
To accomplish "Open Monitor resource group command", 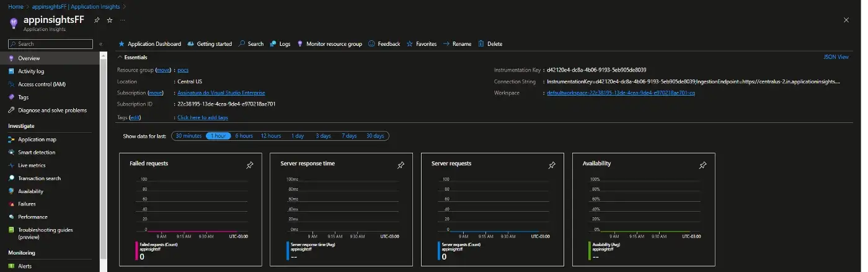I will 329,44.
